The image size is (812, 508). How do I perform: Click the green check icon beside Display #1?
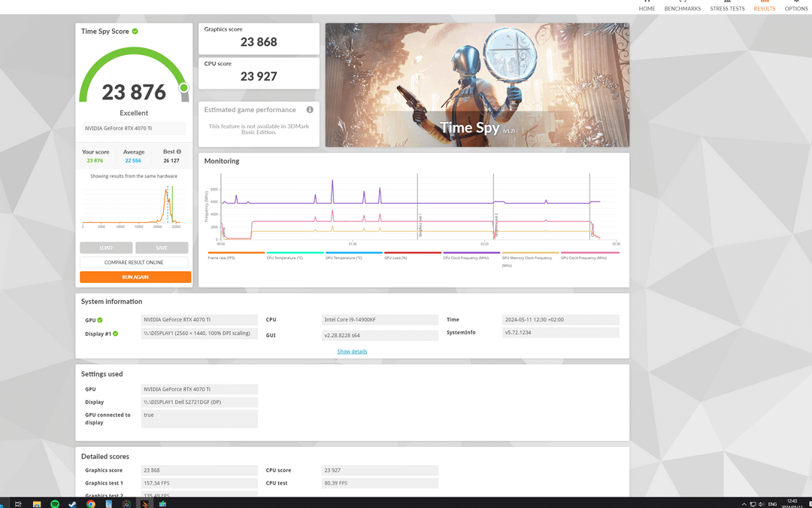pyautogui.click(x=116, y=333)
